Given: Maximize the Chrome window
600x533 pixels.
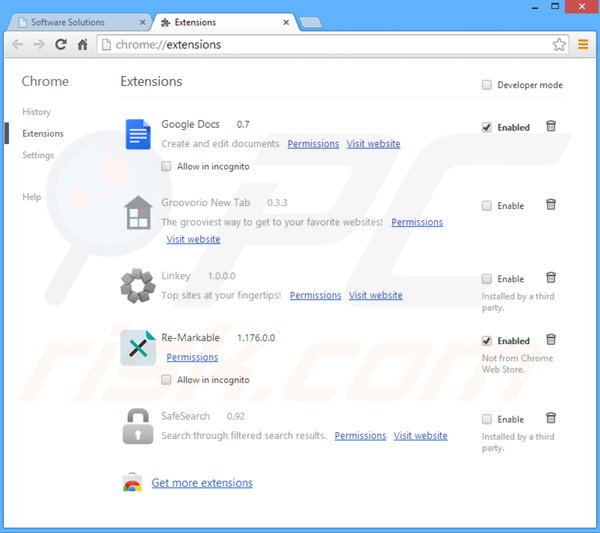Looking at the screenshot, I should click(555, 6).
